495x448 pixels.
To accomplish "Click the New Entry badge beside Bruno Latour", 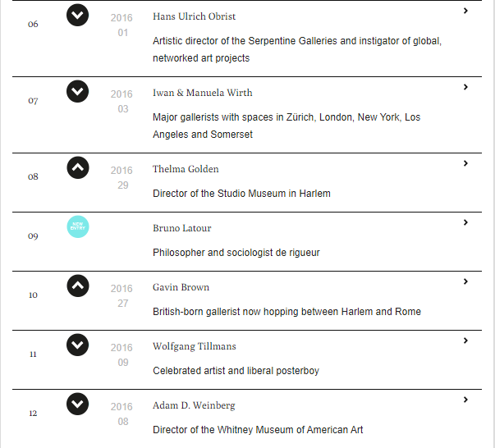I will tap(77, 226).
